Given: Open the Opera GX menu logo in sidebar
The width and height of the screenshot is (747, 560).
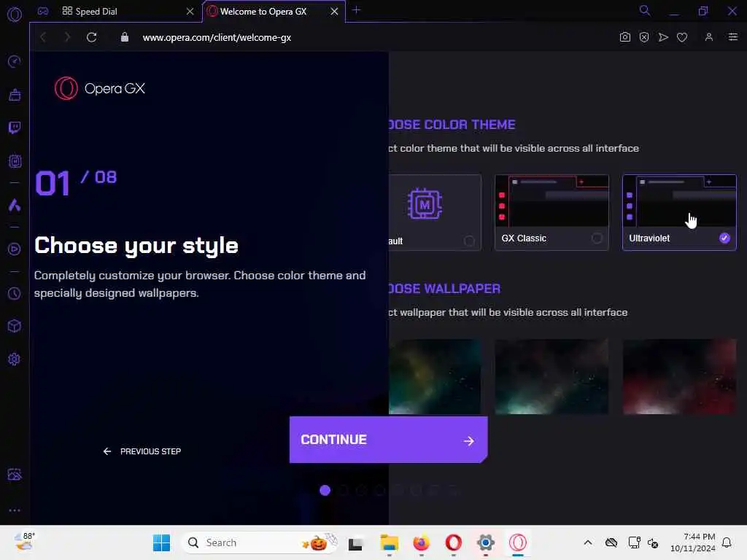Looking at the screenshot, I should pyautogui.click(x=15, y=15).
